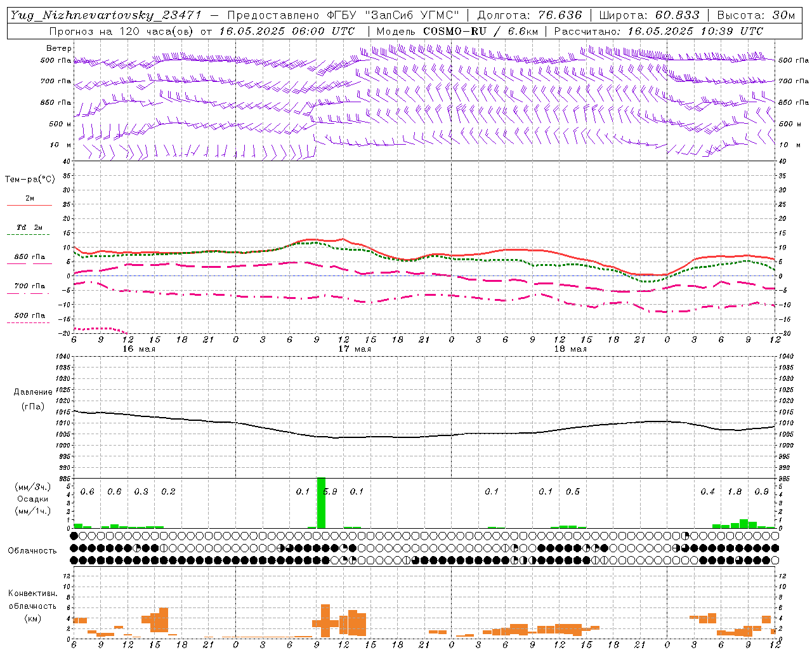The image size is (812, 650).
Task: Click the 18 мая date label
Action: (570, 349)
